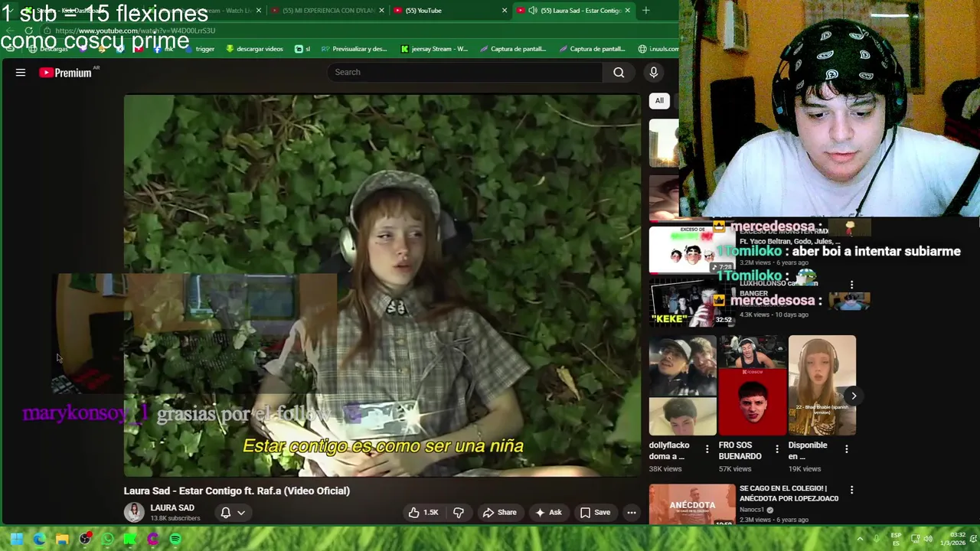Image resolution: width=980 pixels, height=551 pixels.
Task: Open first Captura de pantall... bookmark
Action: click(513, 49)
